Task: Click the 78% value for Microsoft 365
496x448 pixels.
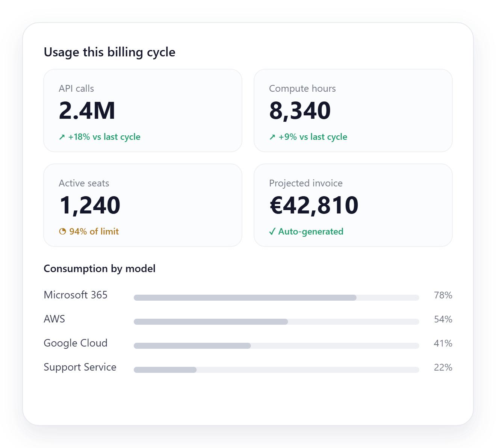Action: click(443, 295)
